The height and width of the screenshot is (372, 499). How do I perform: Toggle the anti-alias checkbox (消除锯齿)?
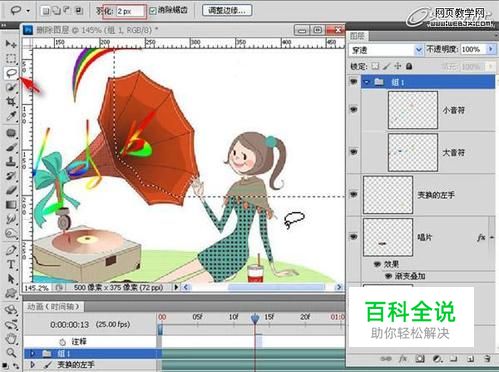pos(153,11)
